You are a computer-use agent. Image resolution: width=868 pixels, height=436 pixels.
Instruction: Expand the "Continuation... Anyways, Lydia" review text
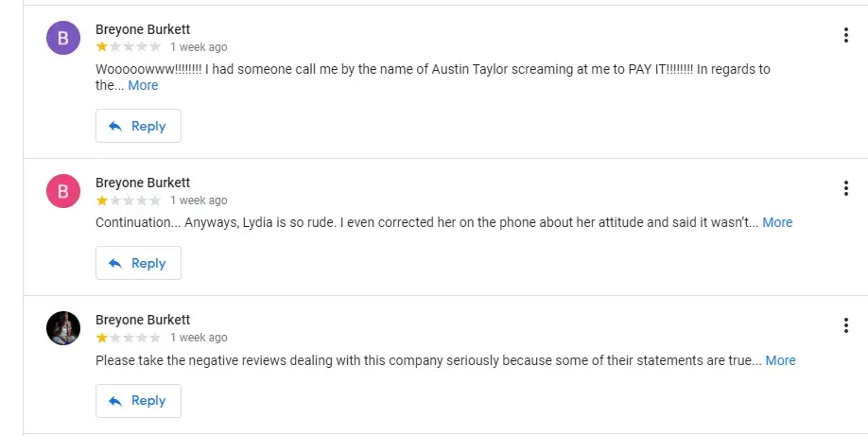click(x=777, y=222)
